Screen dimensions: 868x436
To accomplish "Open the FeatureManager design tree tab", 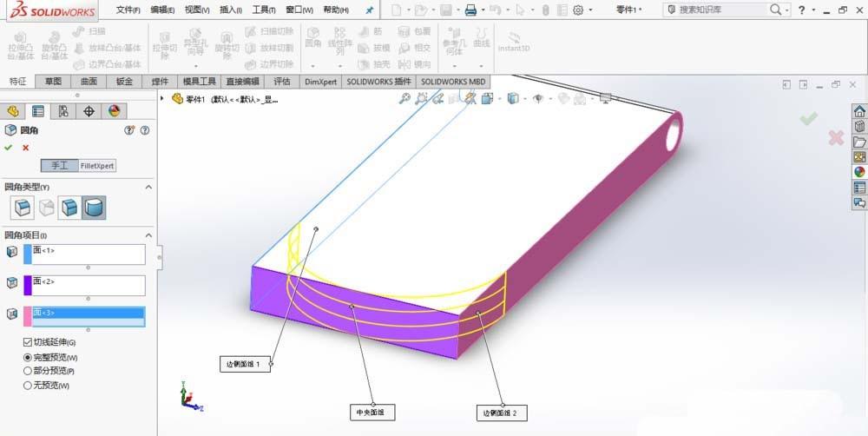I will click(13, 111).
